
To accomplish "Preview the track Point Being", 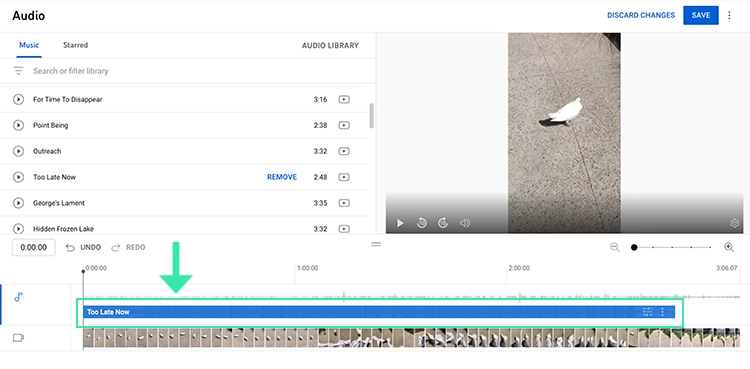I will tap(18, 125).
